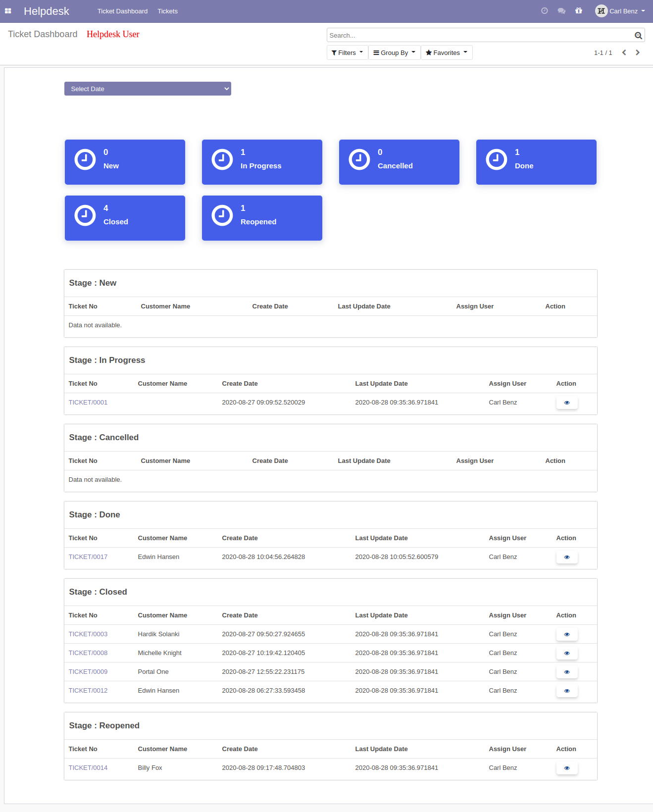This screenshot has height=812, width=653.
Task: Go to previous page arrow
Action: click(624, 52)
